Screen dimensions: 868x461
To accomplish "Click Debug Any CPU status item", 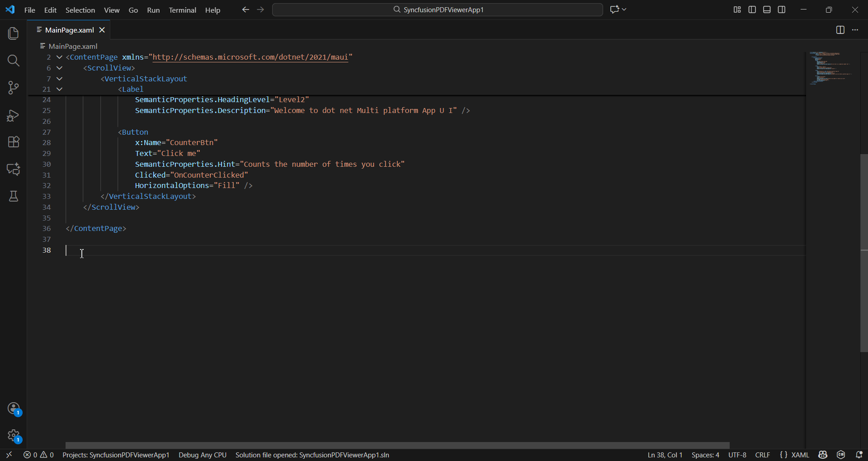I will (203, 455).
